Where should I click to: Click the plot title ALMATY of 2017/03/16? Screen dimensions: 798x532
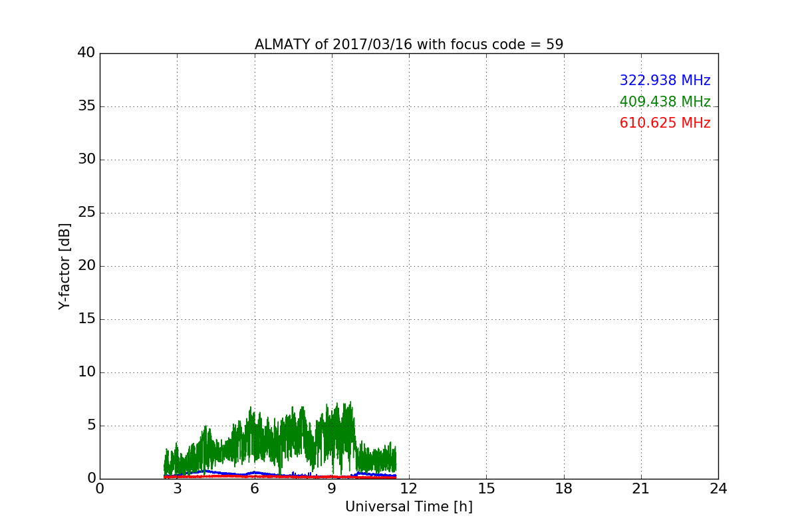(x=409, y=45)
